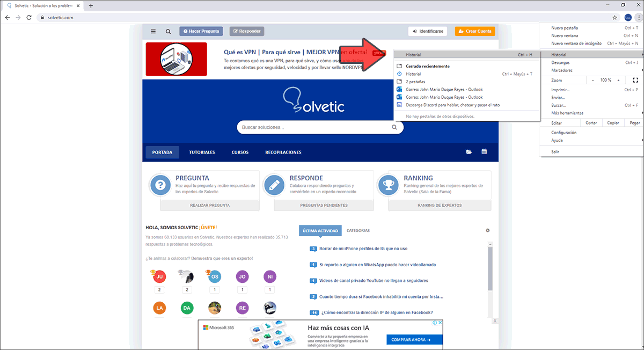The height and width of the screenshot is (350, 644).
Task: Click the three-dot Chrome menu button
Action: click(x=638, y=17)
